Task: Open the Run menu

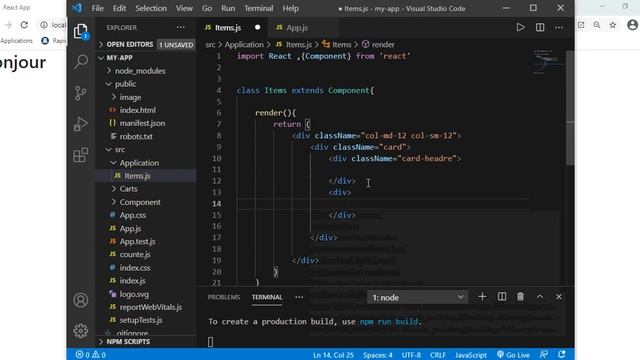Action: [228, 8]
